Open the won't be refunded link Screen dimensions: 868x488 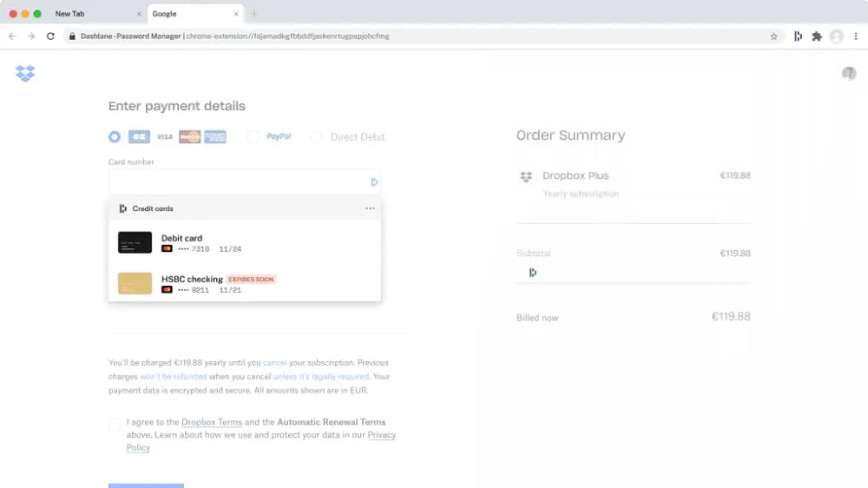point(174,377)
